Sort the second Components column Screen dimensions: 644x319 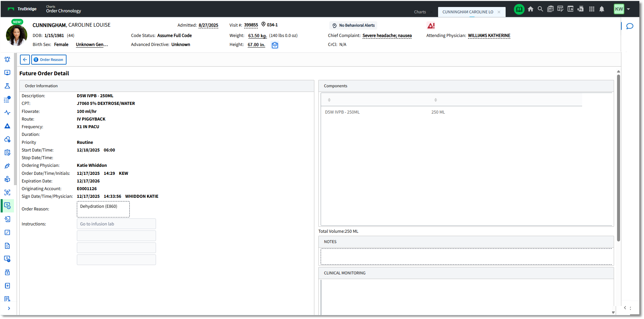tap(435, 100)
